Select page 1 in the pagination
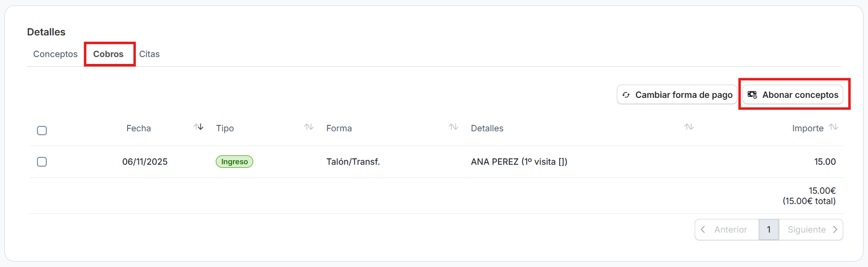The width and height of the screenshot is (868, 267). point(768,230)
